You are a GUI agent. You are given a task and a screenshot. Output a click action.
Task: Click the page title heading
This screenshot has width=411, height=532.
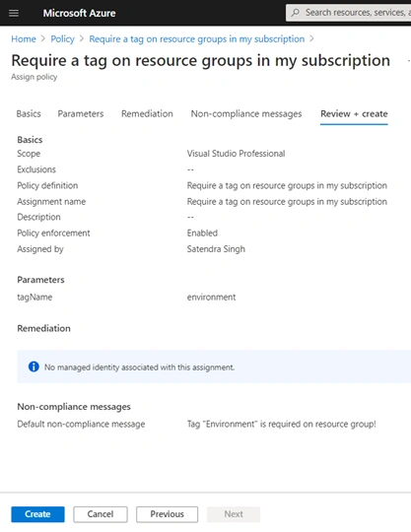(x=201, y=61)
